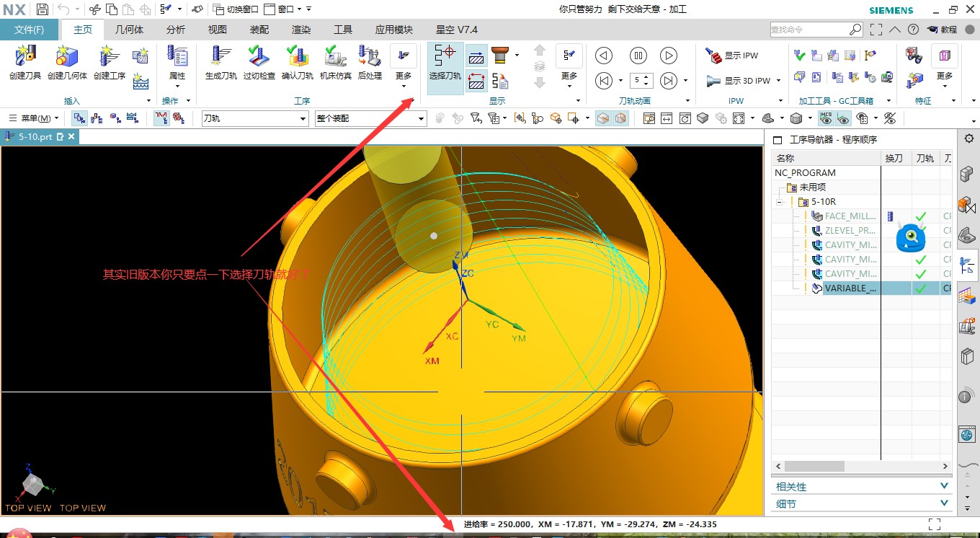Switch to the 应用模块 ribbon tab
Image resolution: width=980 pixels, height=538 pixels.
point(393,30)
